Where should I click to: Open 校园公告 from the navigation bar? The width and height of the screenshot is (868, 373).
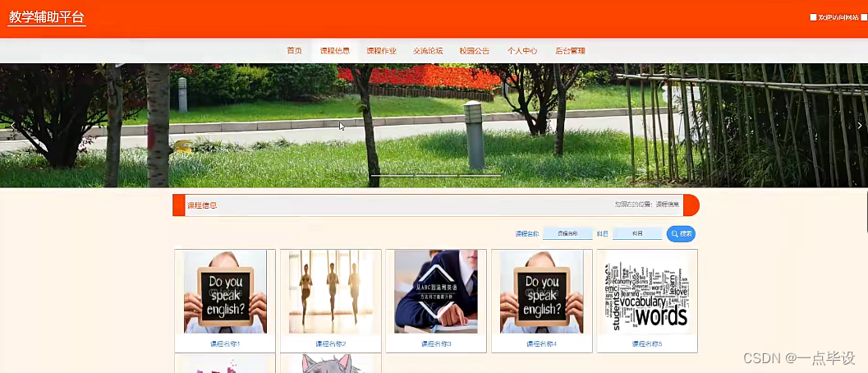475,51
